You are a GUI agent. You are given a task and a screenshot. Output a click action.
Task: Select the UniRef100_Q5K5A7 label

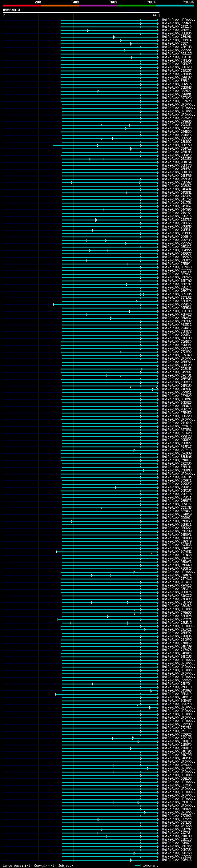[177, 182]
